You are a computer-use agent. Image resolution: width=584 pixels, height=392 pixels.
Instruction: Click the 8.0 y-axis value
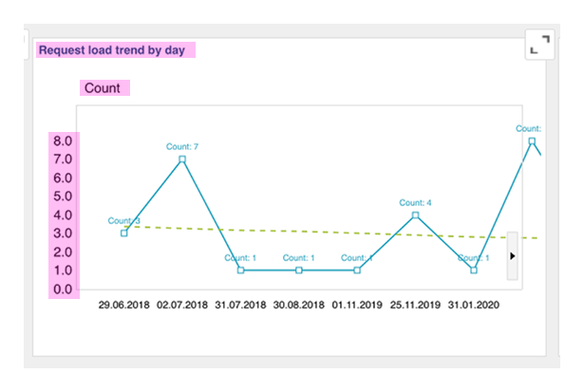click(x=64, y=141)
